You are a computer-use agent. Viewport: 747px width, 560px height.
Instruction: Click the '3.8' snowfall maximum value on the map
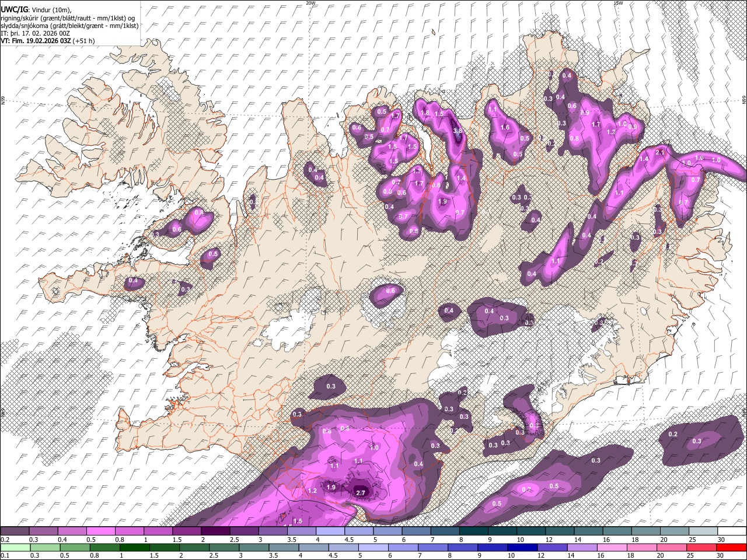[458, 131]
